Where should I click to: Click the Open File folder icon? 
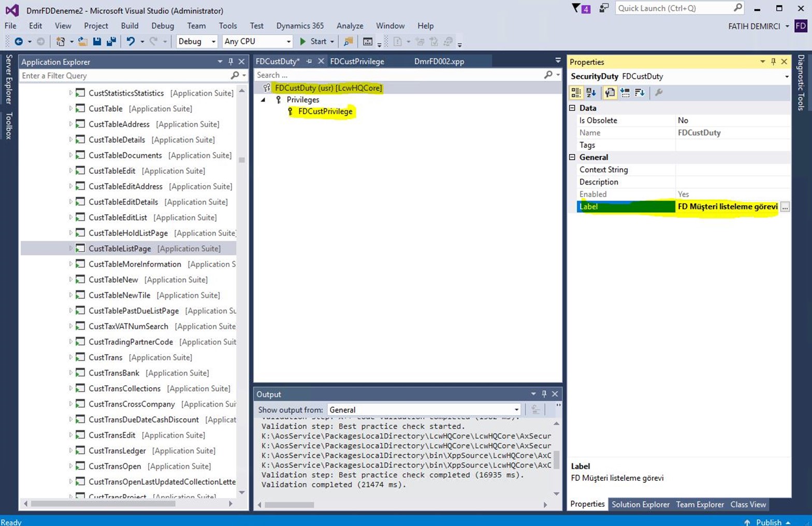tap(82, 41)
